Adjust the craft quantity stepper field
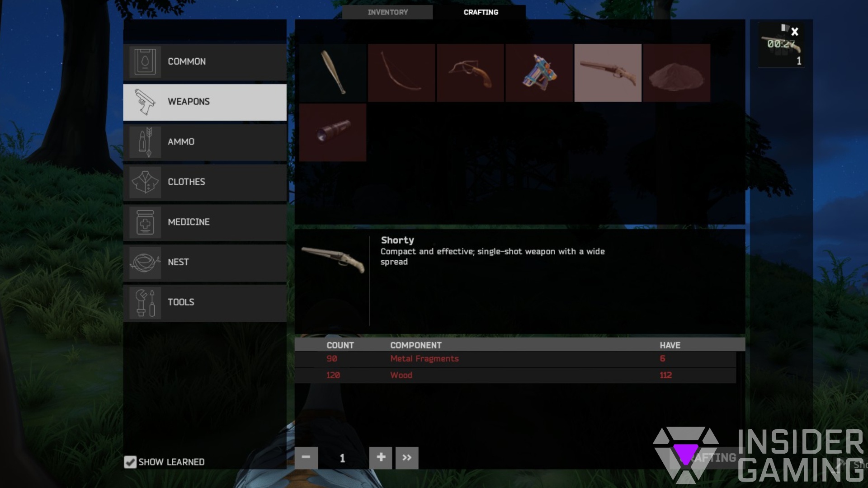The width and height of the screenshot is (868, 488). pyautogui.click(x=343, y=458)
